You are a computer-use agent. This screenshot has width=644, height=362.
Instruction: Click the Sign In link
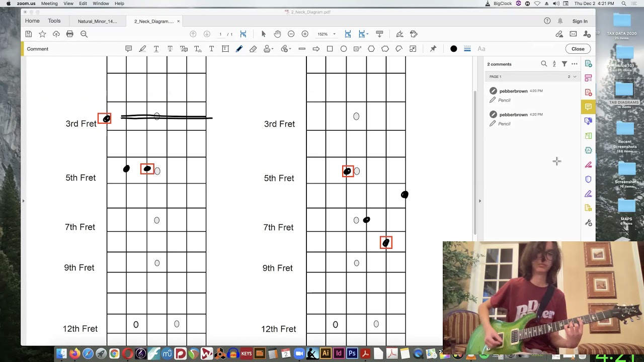pos(580,21)
